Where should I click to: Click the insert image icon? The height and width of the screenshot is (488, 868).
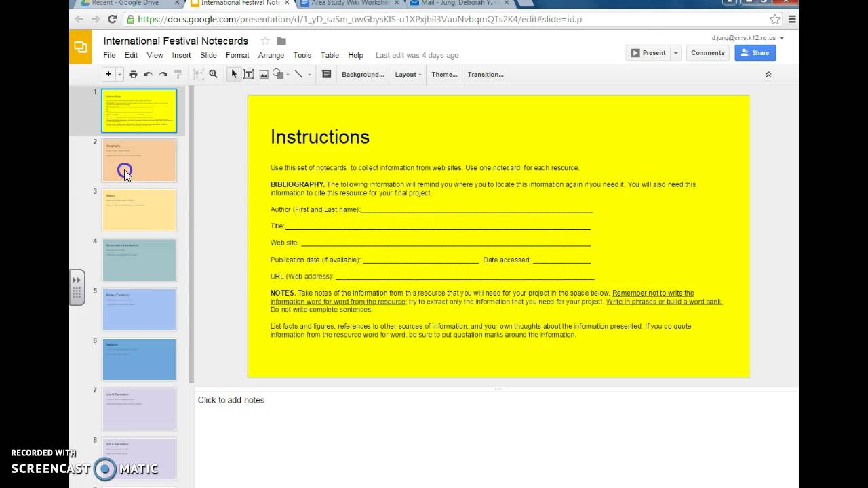264,75
